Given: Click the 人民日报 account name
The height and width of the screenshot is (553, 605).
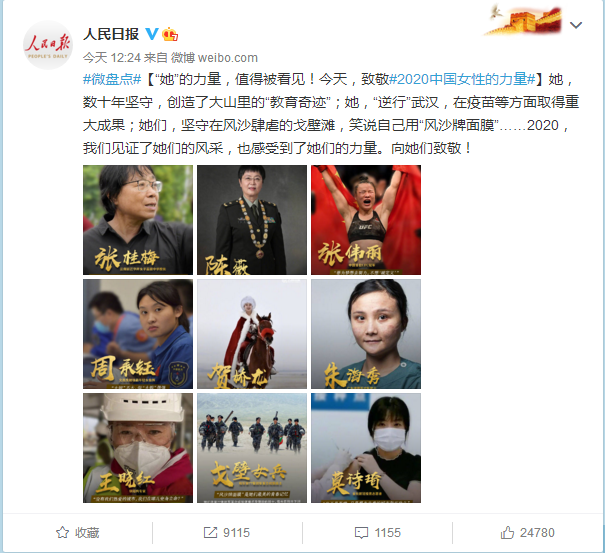Looking at the screenshot, I should point(111,34).
